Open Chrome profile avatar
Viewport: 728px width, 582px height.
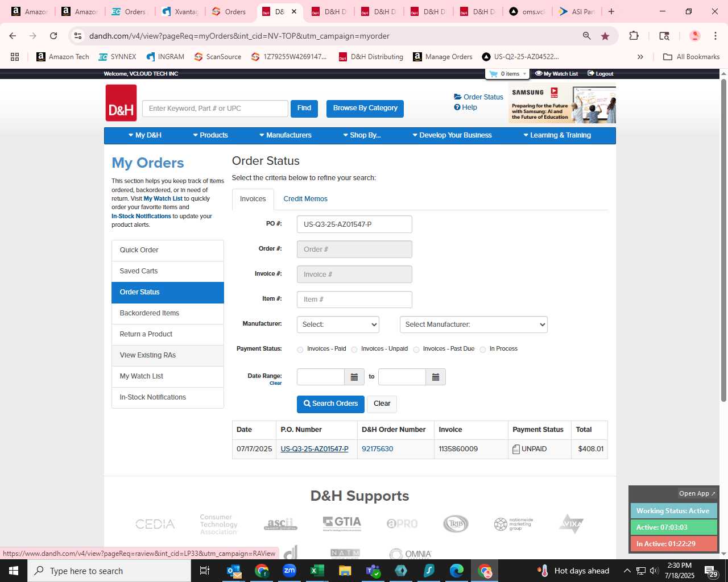click(x=694, y=36)
